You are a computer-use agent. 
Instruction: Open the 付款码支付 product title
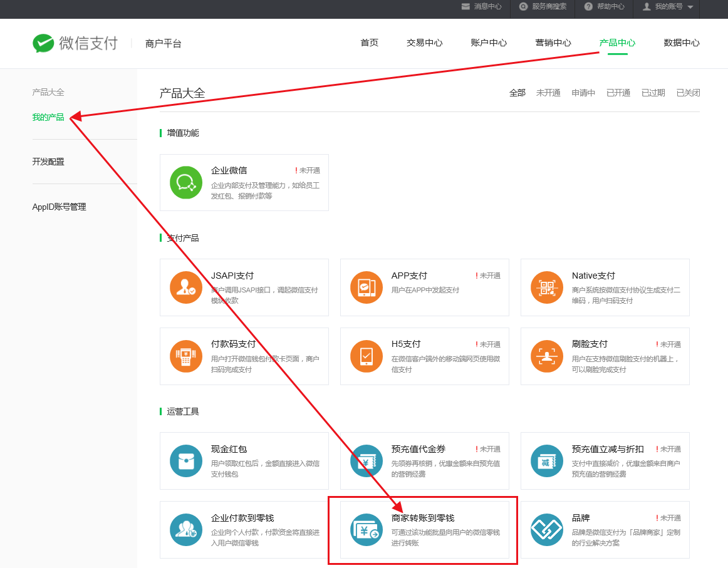pyautogui.click(x=234, y=344)
